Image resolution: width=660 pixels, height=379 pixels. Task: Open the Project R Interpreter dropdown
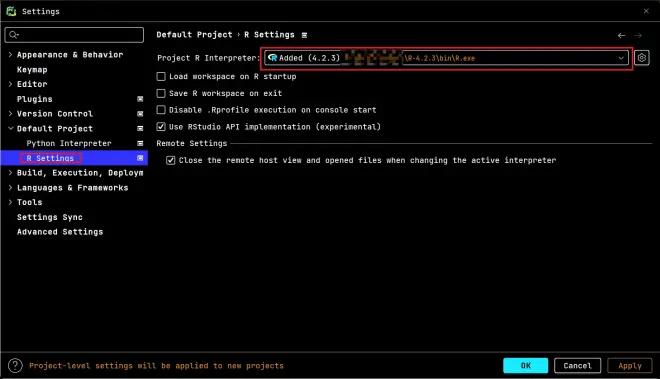(x=447, y=58)
